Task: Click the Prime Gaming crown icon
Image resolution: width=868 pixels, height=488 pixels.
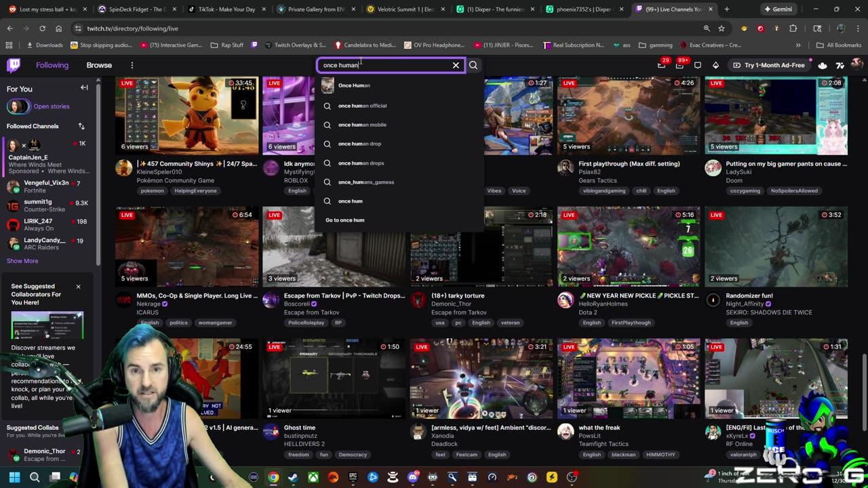Action: (823, 65)
